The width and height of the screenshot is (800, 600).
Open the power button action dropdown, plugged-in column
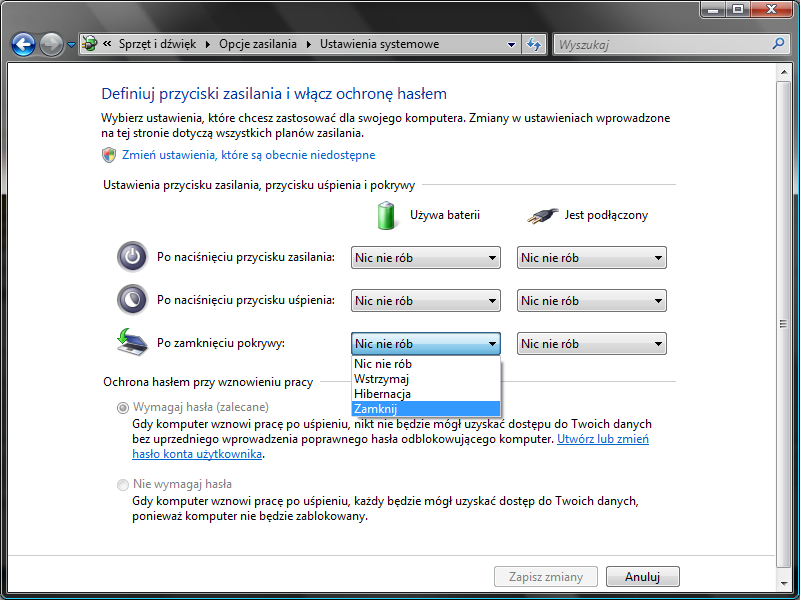point(592,258)
